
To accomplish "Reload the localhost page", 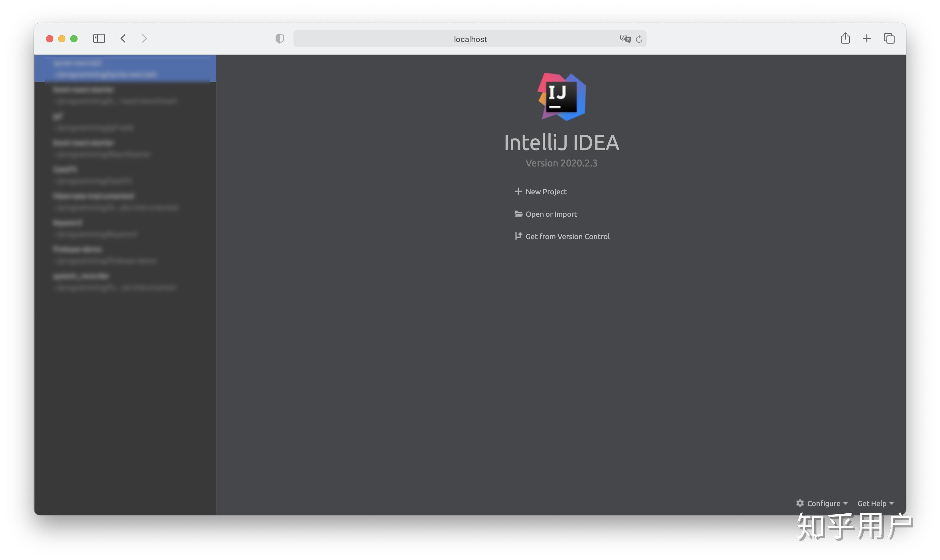I will pyautogui.click(x=639, y=39).
